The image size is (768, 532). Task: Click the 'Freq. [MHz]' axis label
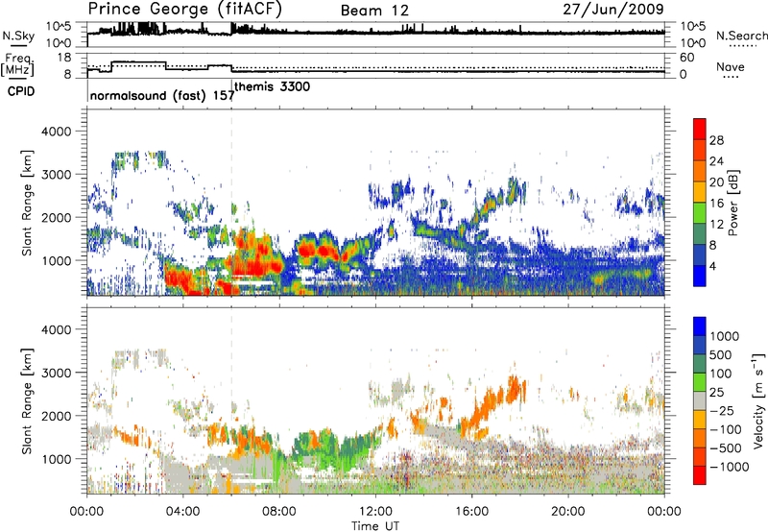coord(17,65)
